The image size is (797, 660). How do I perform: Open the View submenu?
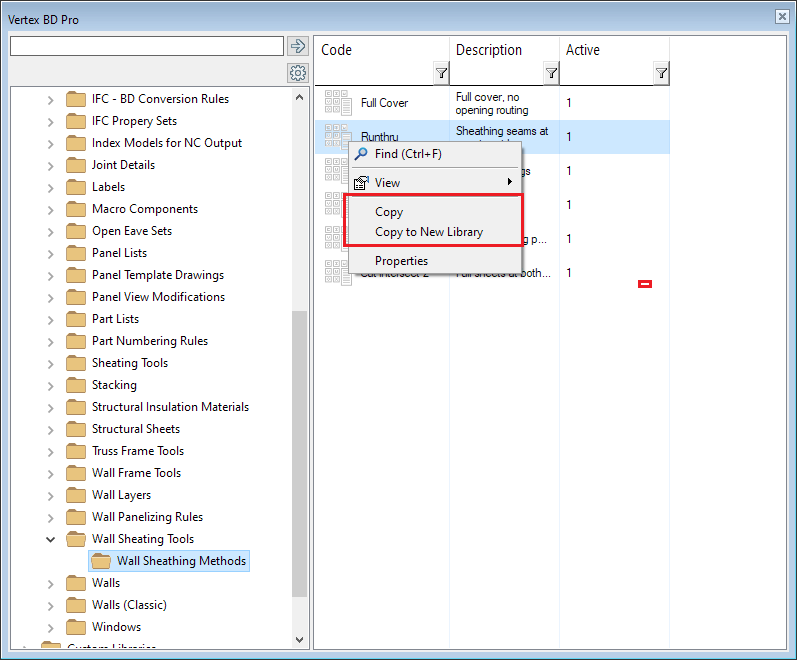tap(387, 183)
